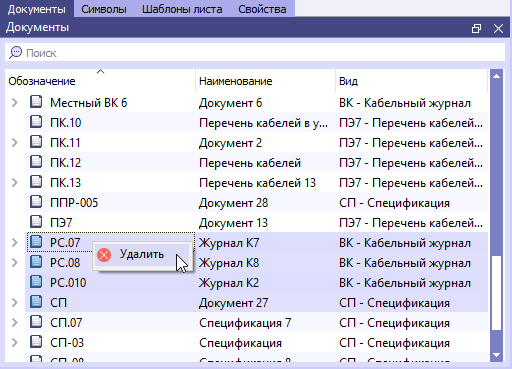
Task: Close the Документы panel
Action: (x=498, y=28)
